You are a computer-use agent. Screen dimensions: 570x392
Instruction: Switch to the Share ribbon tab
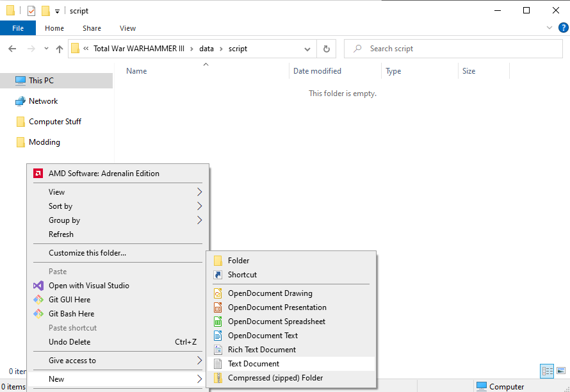(92, 28)
